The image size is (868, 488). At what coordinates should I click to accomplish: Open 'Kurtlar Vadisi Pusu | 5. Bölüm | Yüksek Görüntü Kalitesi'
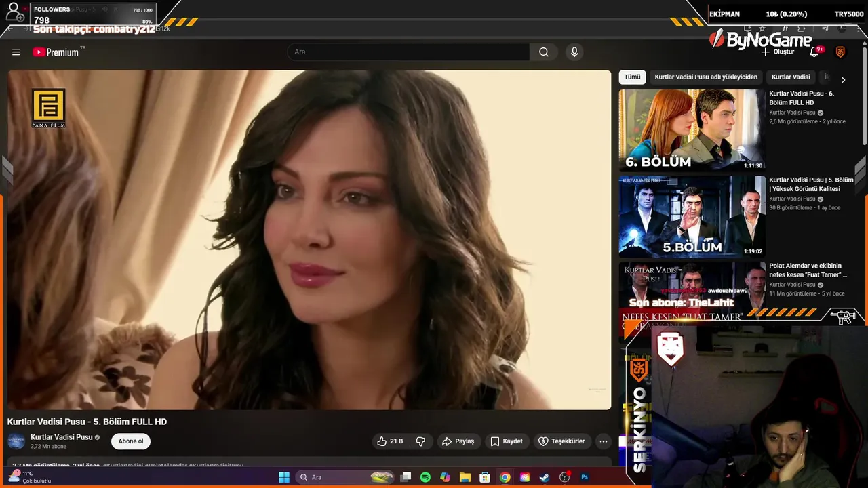(x=811, y=184)
